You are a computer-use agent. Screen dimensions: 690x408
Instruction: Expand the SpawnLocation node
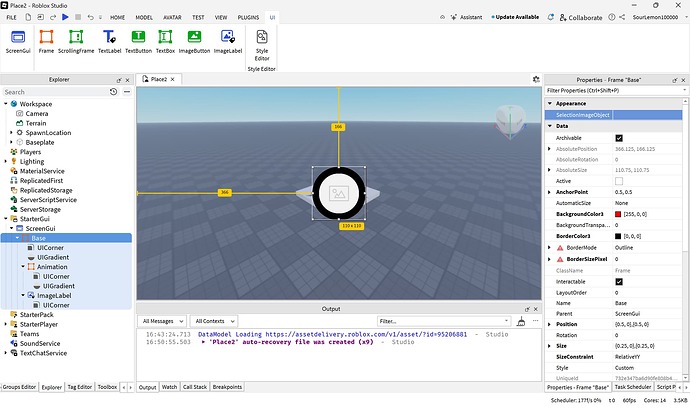pos(11,132)
